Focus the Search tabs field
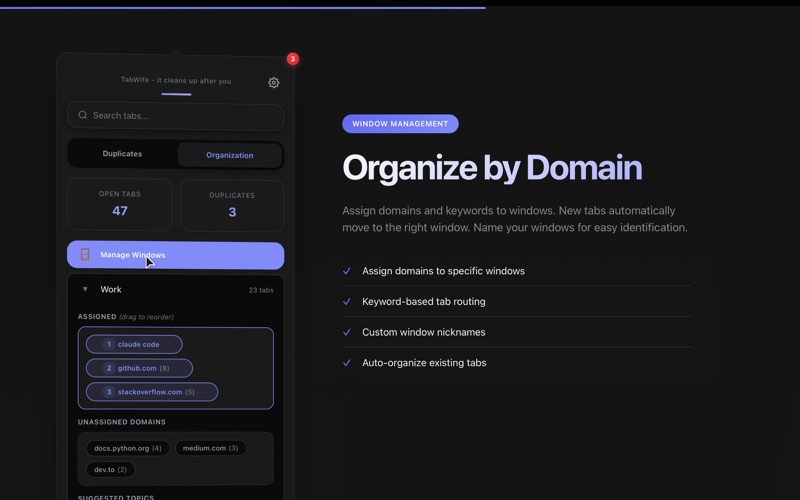The image size is (800, 500). click(x=176, y=116)
